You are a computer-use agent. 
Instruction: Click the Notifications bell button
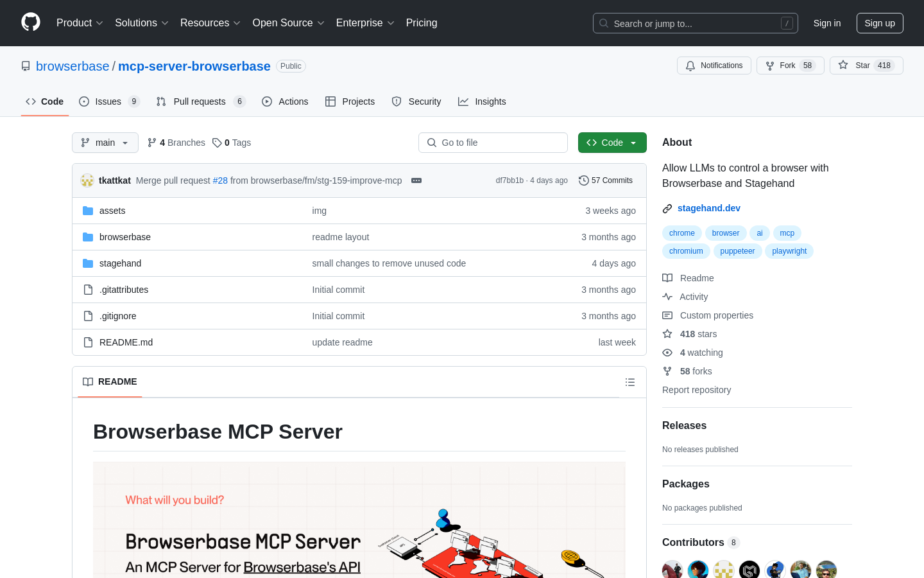(714, 66)
